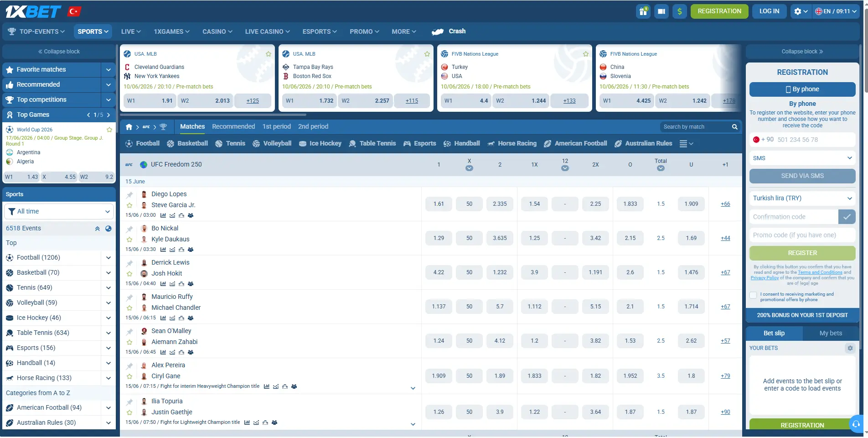Favorite the Mauricio Ruffy vs Michael Chandler fight
Screen dimensions: 868x438
point(129,308)
